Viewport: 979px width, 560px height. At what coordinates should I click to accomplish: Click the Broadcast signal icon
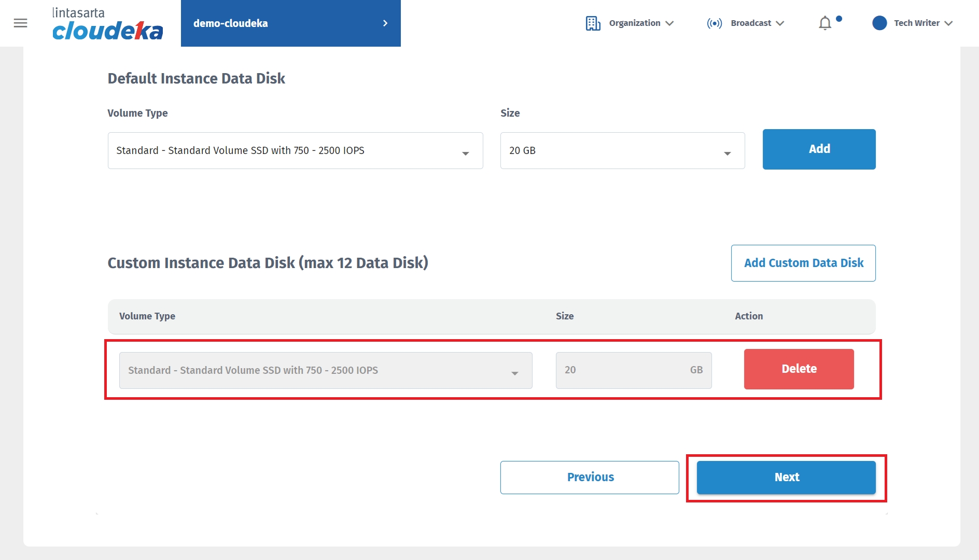click(x=714, y=23)
